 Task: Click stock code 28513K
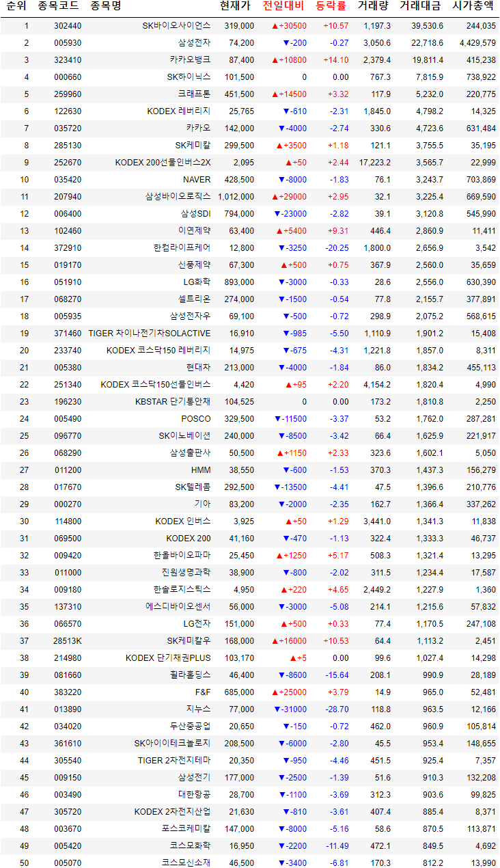[x=68, y=641]
